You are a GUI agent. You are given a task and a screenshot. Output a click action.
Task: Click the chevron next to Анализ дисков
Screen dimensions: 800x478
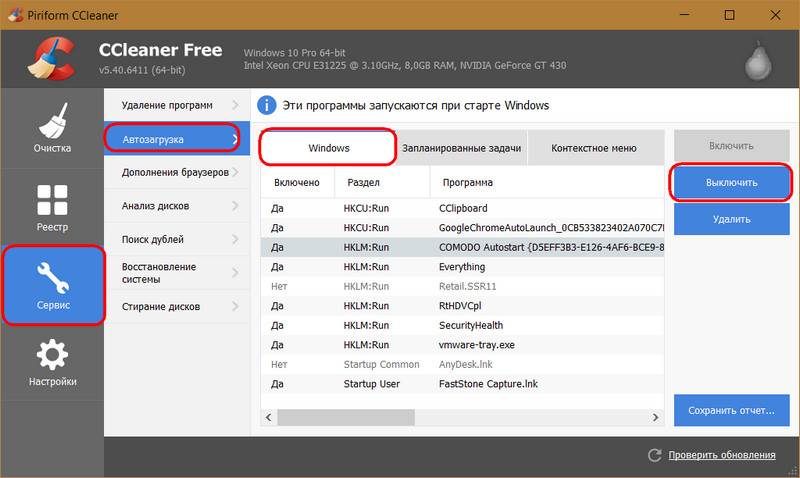pyautogui.click(x=235, y=206)
